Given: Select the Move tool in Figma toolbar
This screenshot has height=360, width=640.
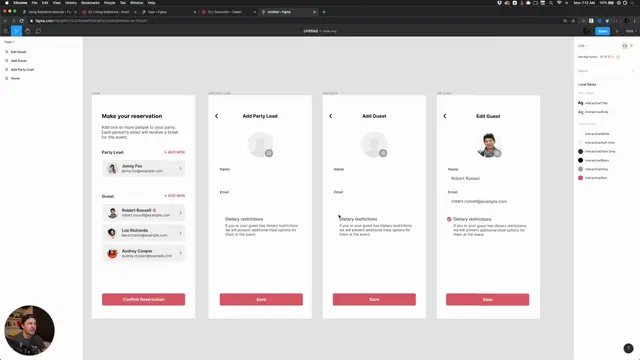Looking at the screenshot, I should (x=16, y=31).
